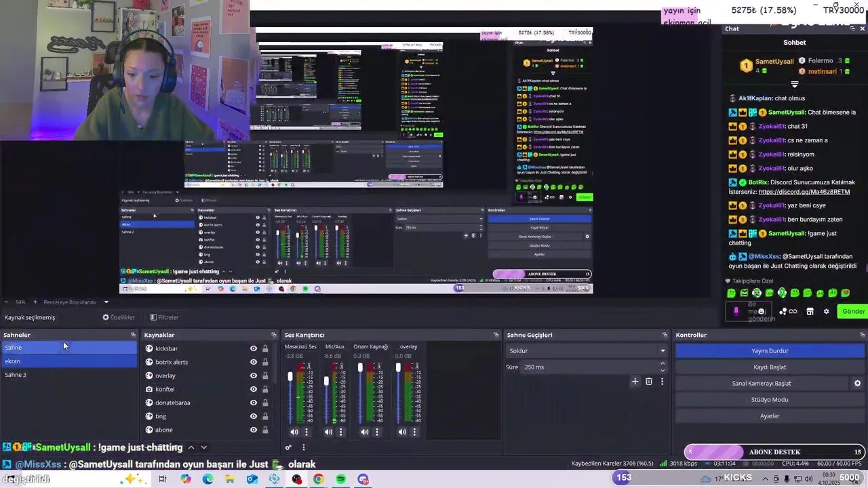Toggle lock on kicksbar source

click(265, 348)
